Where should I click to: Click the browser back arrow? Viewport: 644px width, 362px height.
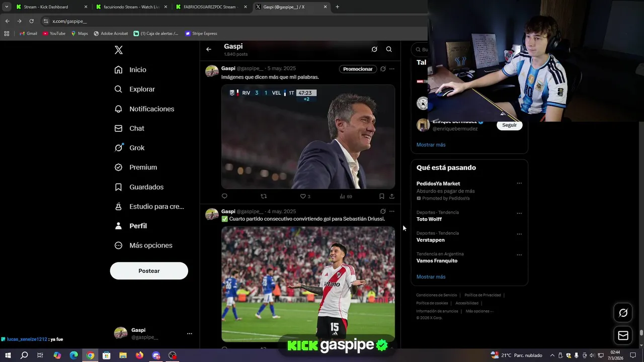(7, 21)
